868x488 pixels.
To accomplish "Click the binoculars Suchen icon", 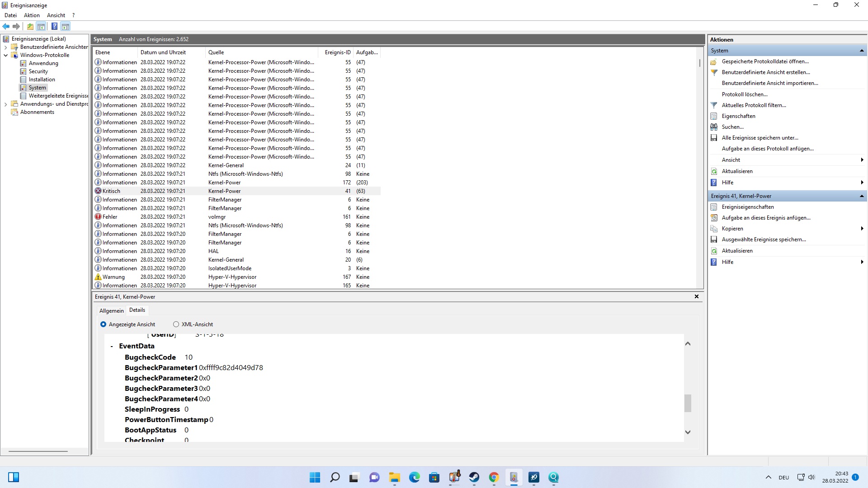I will pyautogui.click(x=714, y=127).
